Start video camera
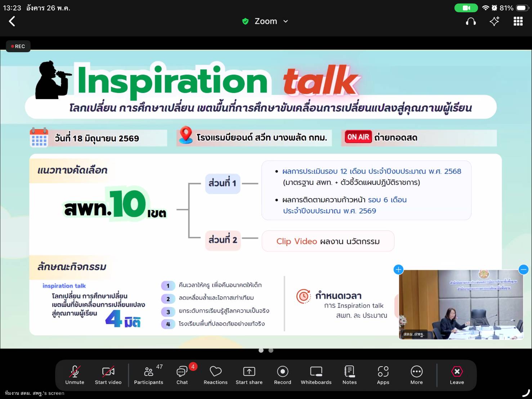532x399 pixels. click(108, 375)
